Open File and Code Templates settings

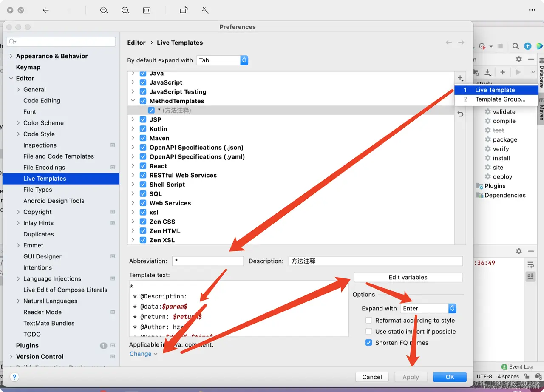(59, 156)
